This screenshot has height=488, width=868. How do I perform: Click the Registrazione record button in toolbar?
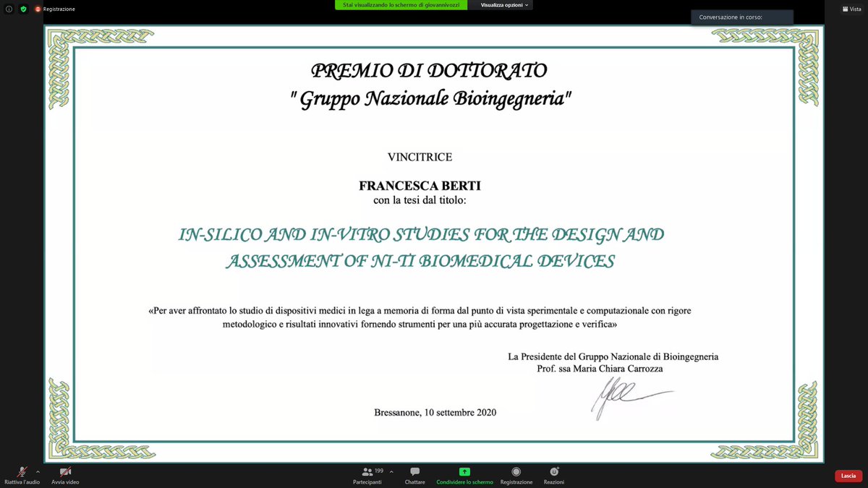tap(516, 475)
